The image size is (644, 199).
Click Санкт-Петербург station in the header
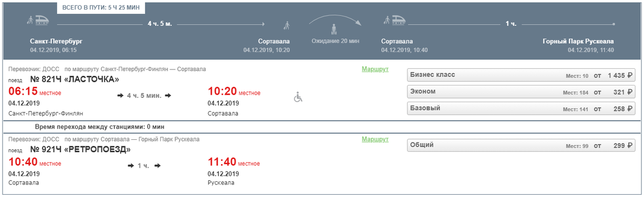[56, 41]
